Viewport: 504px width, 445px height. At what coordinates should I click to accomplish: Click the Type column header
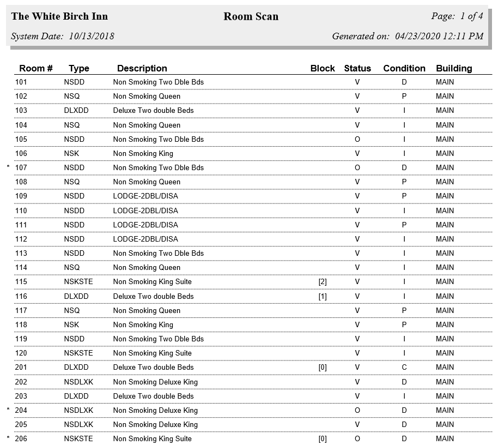click(79, 68)
